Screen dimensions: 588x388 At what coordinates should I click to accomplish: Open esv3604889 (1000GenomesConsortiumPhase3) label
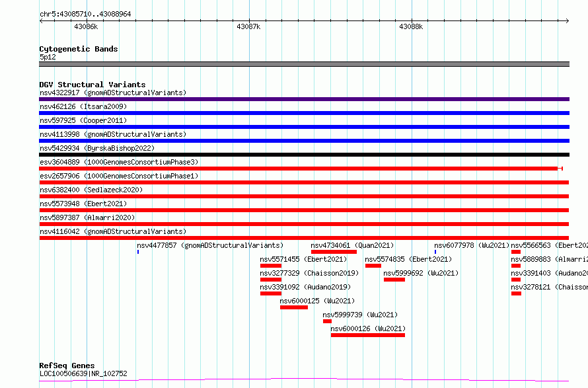point(119,162)
